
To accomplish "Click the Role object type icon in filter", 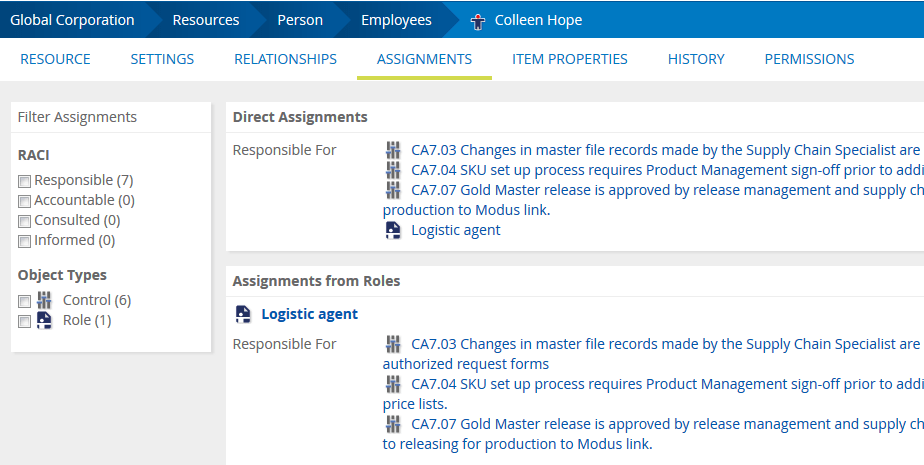I will [x=44, y=320].
